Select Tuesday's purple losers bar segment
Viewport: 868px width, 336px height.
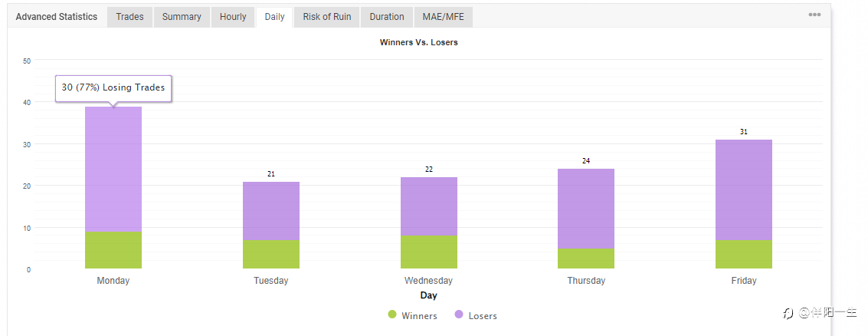click(x=271, y=211)
